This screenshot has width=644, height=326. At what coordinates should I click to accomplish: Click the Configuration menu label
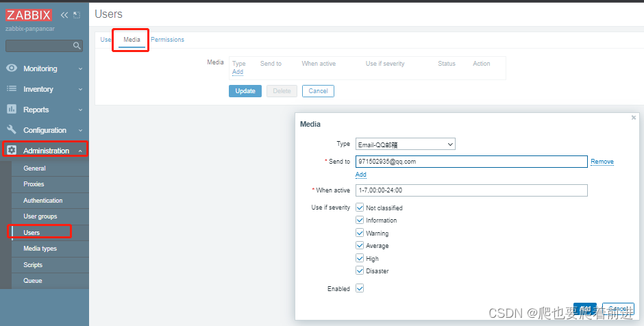[x=45, y=130]
